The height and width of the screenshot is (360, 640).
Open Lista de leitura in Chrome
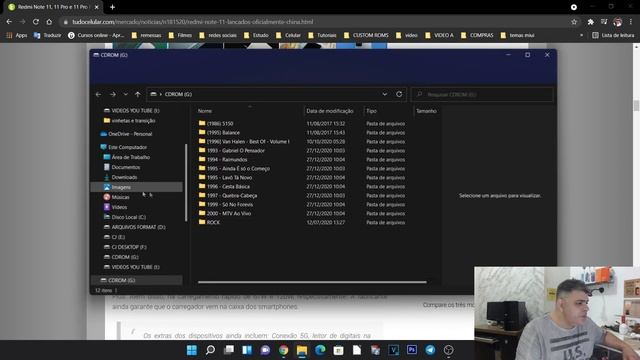click(x=613, y=35)
